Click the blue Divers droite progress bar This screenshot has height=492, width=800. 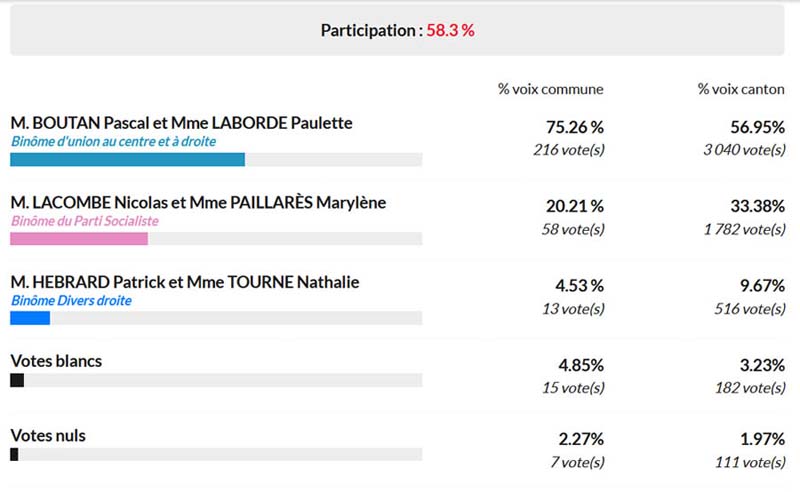coord(30,318)
